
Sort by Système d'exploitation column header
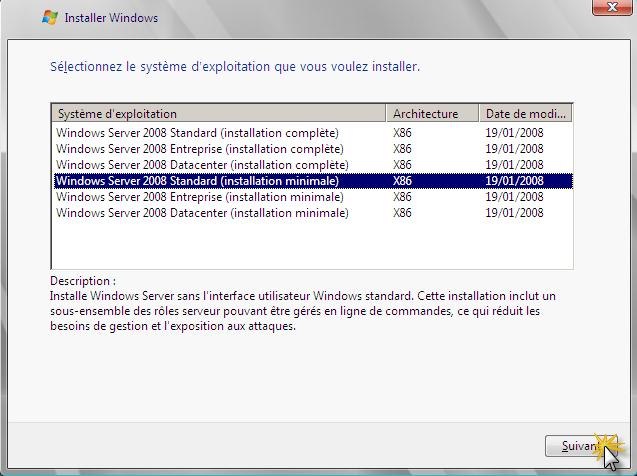pyautogui.click(x=219, y=113)
